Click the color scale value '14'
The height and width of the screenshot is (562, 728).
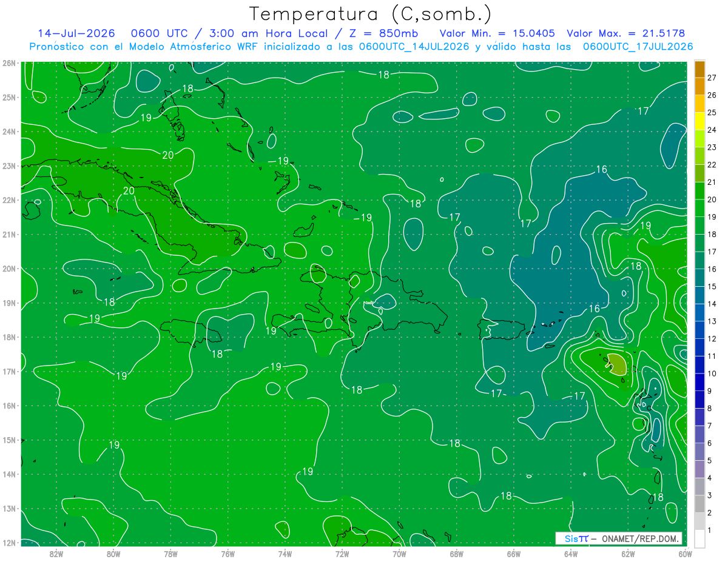(712, 304)
